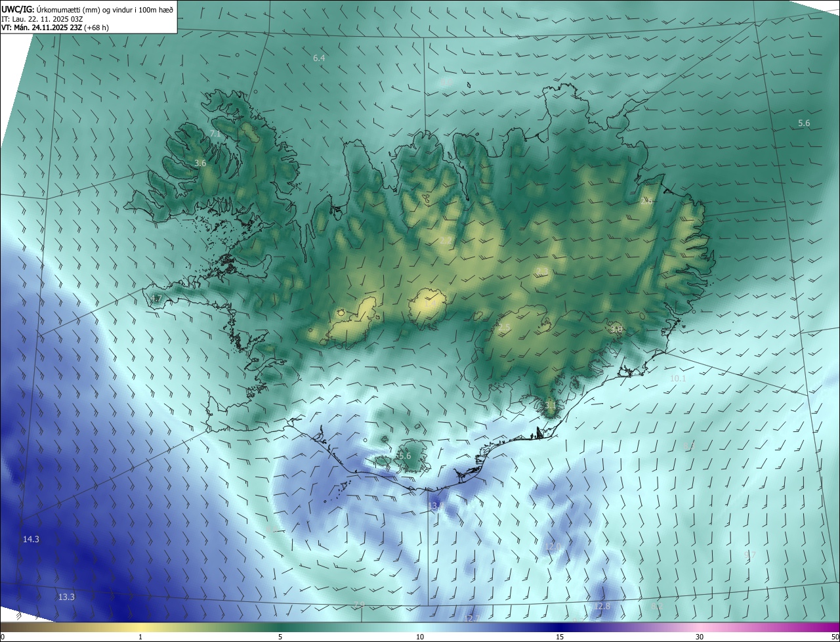Click the 1.4 value on the glacier
The height and width of the screenshot is (642, 840).
pos(430,304)
